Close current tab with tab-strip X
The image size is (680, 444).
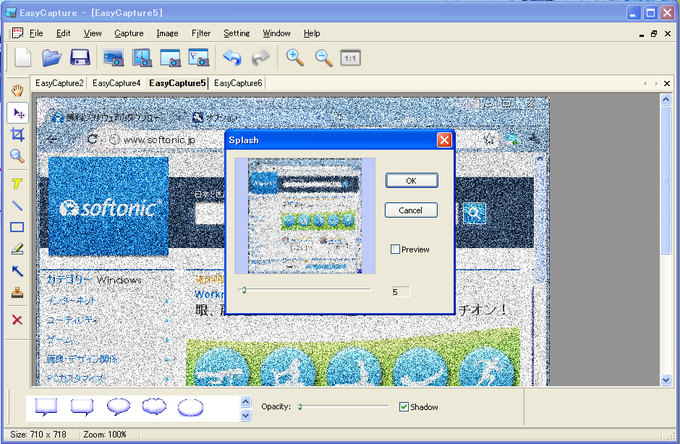coord(667,83)
